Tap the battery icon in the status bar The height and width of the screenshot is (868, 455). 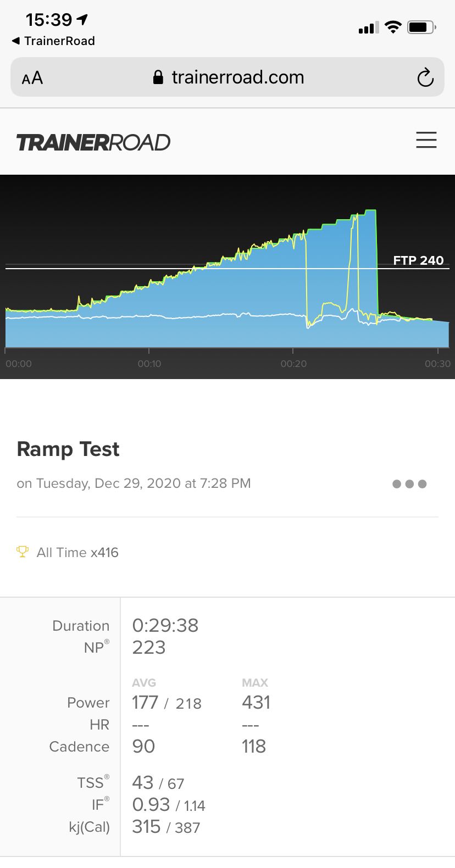tap(421, 27)
